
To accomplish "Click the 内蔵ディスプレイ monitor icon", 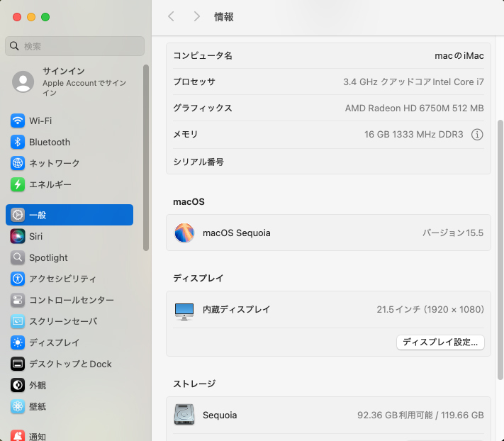I will (184, 311).
